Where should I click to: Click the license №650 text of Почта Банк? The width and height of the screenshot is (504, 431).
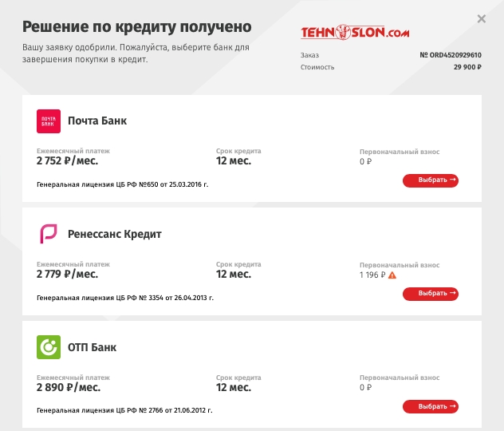coord(123,184)
